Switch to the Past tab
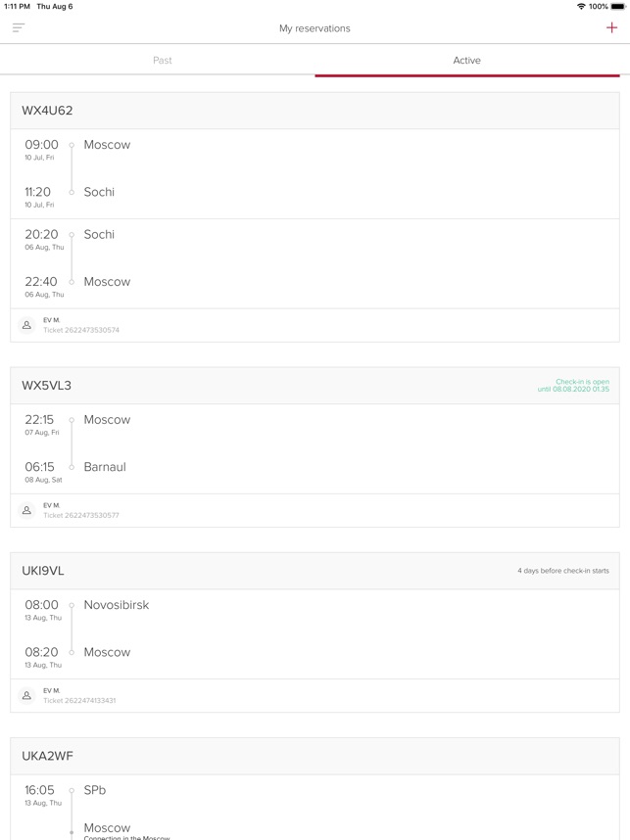The image size is (630, 840). (x=163, y=60)
